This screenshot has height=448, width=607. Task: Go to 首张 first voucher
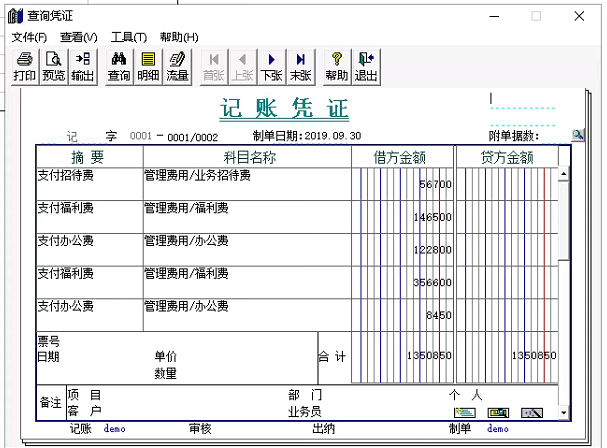pos(214,67)
